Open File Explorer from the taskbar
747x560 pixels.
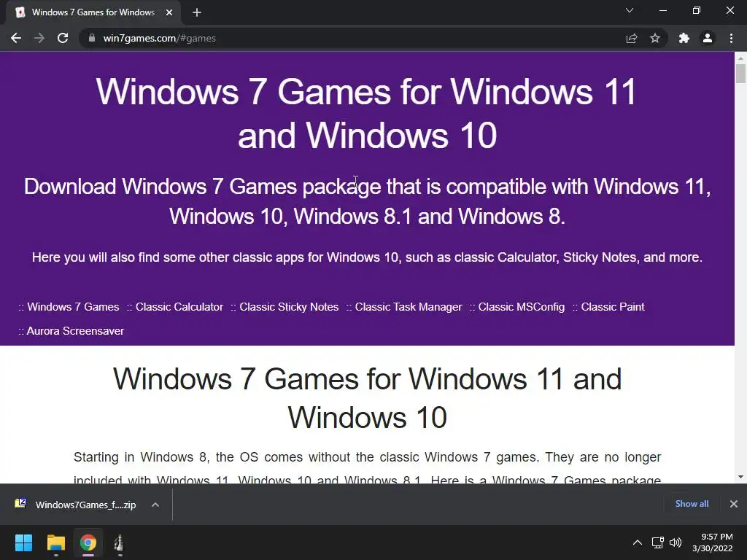tap(55, 542)
